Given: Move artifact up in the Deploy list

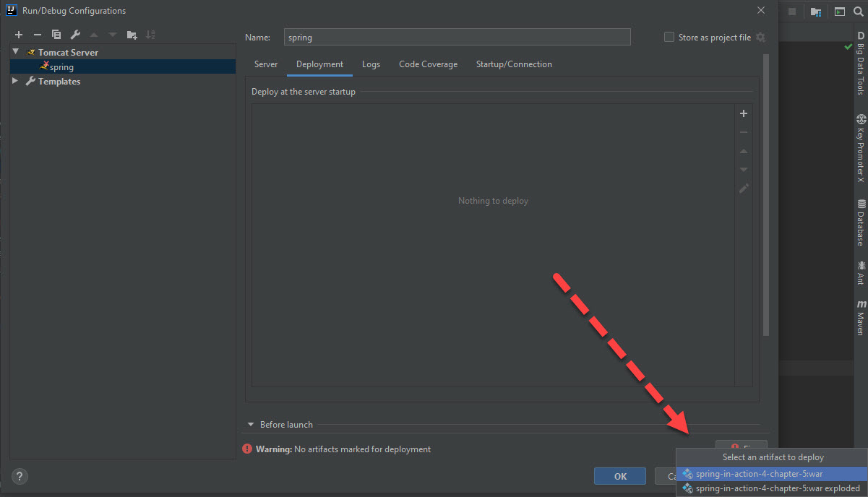Looking at the screenshot, I should pos(744,151).
